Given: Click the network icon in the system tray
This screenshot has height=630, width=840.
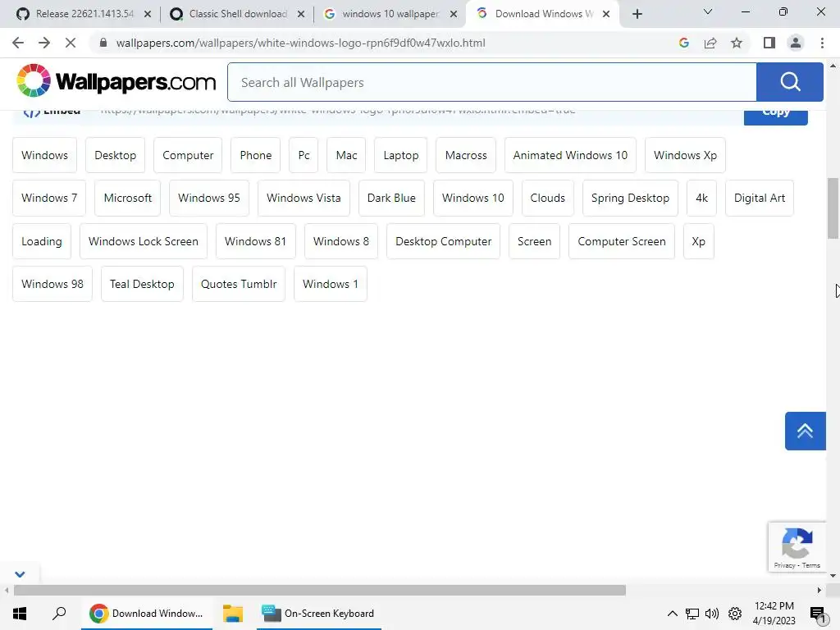Looking at the screenshot, I should 692,614.
